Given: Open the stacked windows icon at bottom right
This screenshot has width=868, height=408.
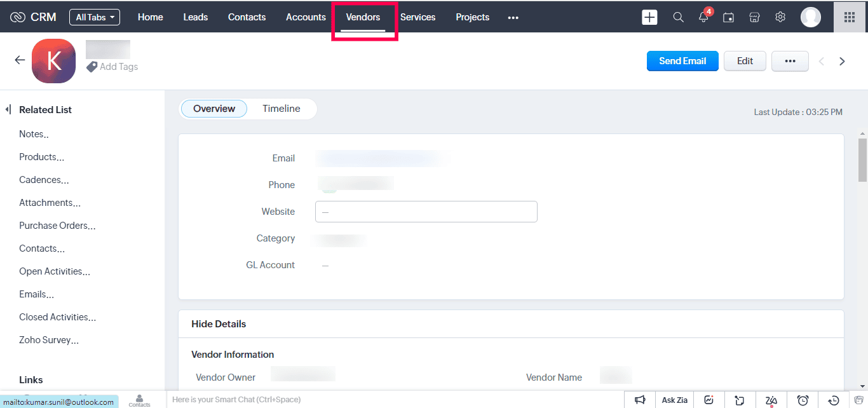Looking at the screenshot, I should [x=858, y=400].
